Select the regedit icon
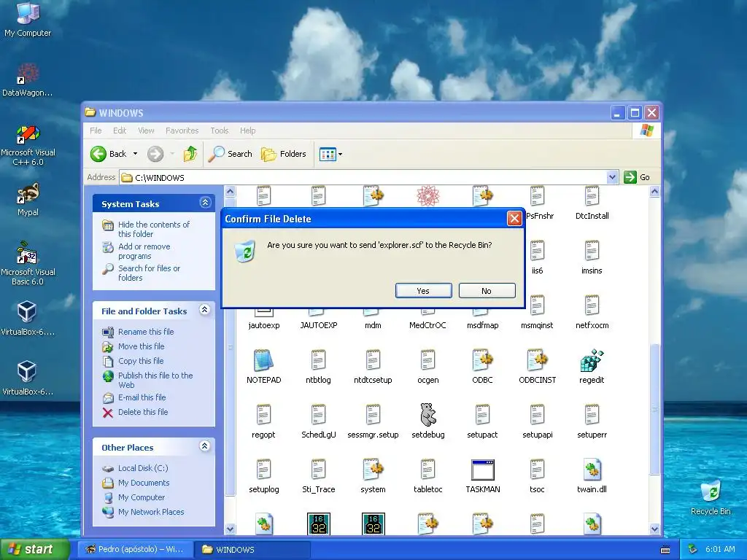747x560 pixels. coord(592,360)
